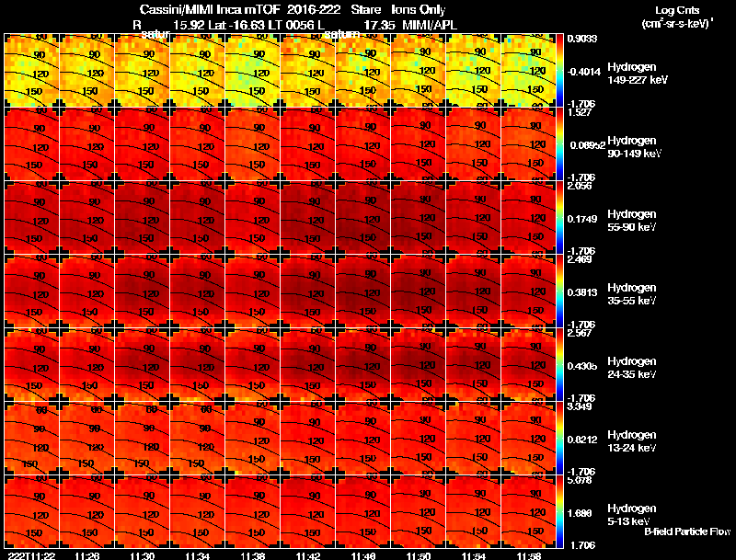Select the color bar for Hydrogen 5-13 keV

[559, 511]
